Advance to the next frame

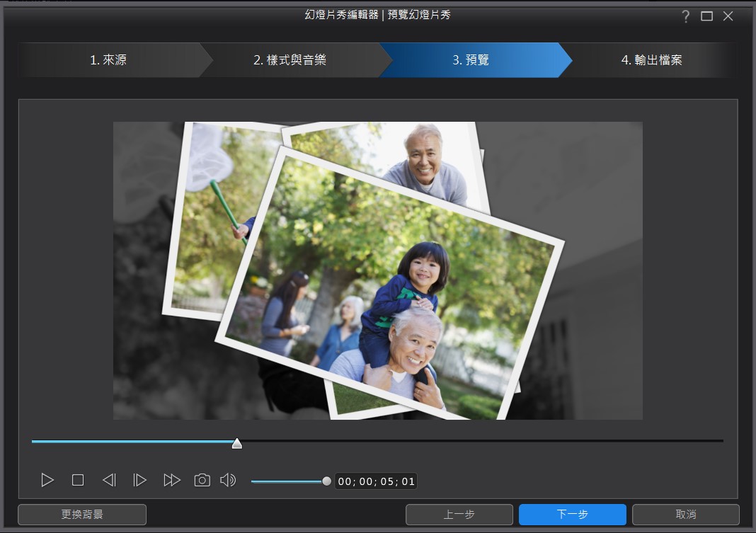140,481
